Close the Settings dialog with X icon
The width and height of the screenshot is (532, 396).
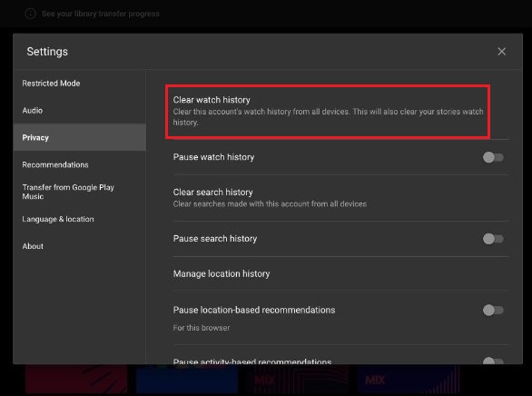tap(501, 52)
